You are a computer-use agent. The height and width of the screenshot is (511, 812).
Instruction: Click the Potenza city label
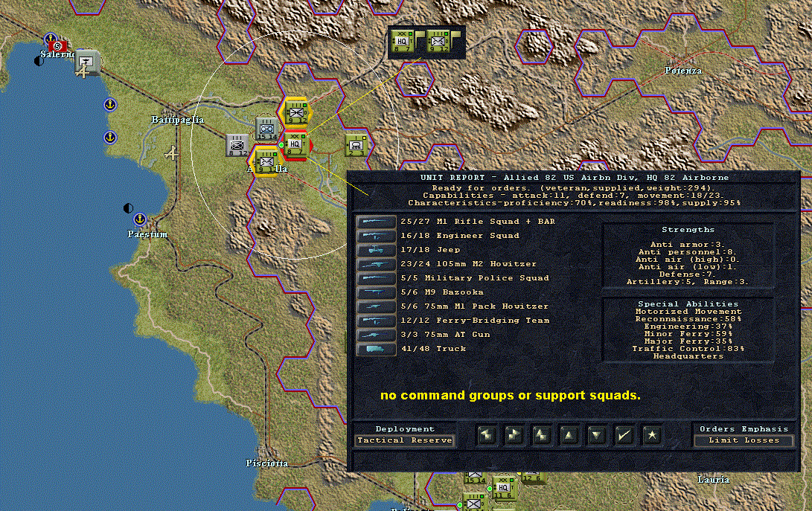pyautogui.click(x=683, y=71)
